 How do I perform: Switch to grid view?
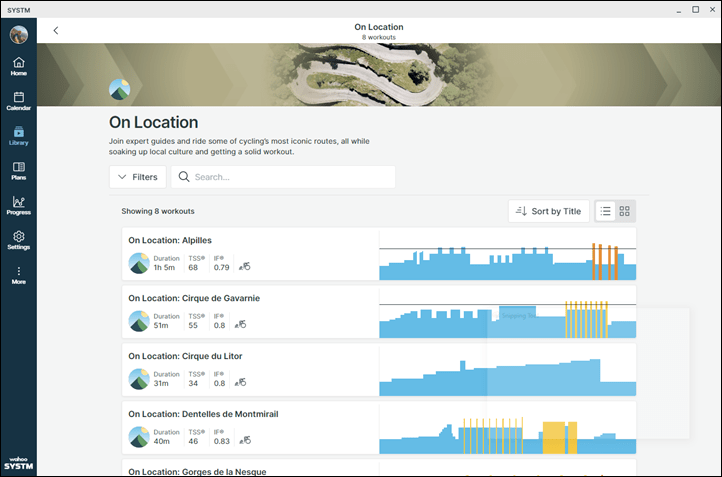tap(624, 211)
